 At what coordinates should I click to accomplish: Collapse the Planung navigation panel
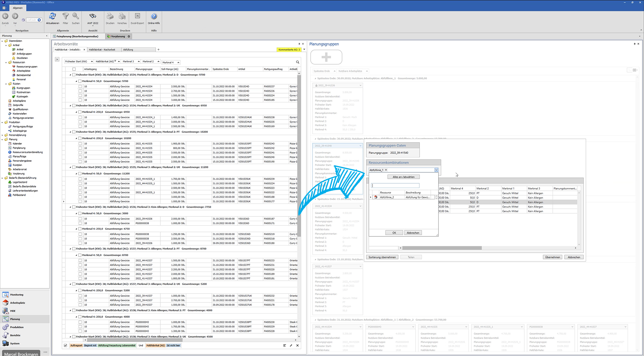pyautogui.click(x=47, y=36)
